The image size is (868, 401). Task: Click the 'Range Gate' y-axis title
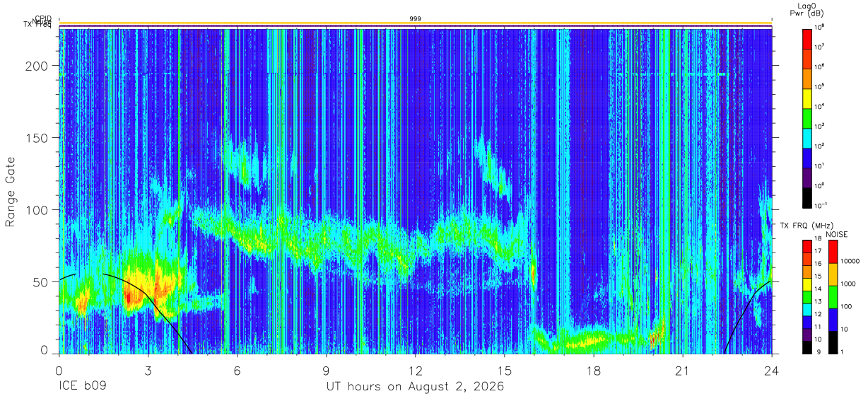(x=11, y=192)
